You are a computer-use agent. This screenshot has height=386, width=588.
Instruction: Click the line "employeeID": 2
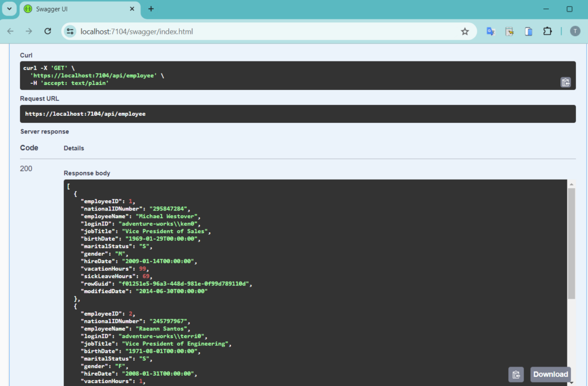coord(107,314)
